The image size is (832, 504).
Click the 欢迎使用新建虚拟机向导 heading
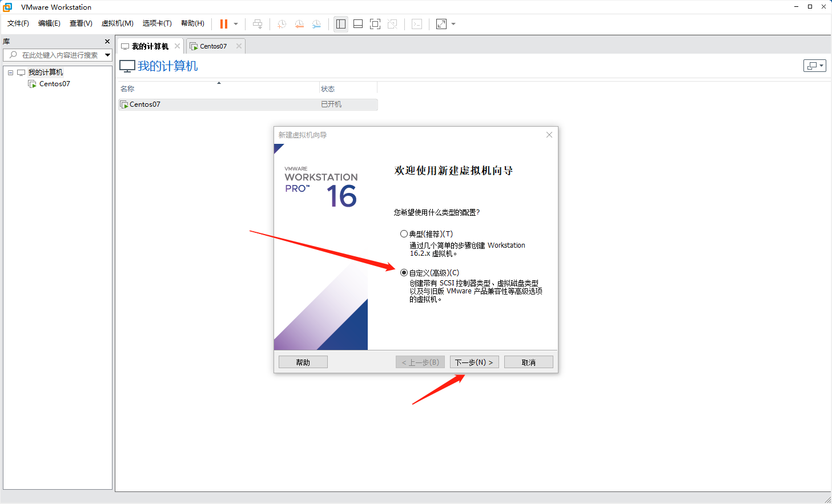[454, 171]
